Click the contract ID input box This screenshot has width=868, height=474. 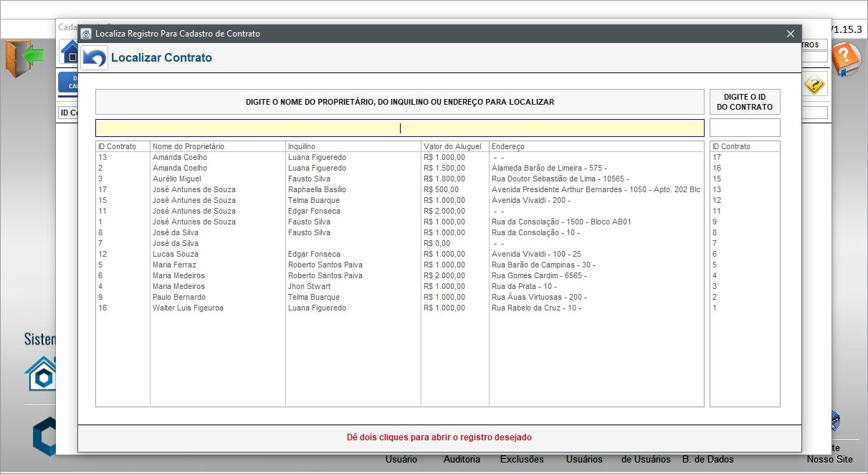click(744, 128)
